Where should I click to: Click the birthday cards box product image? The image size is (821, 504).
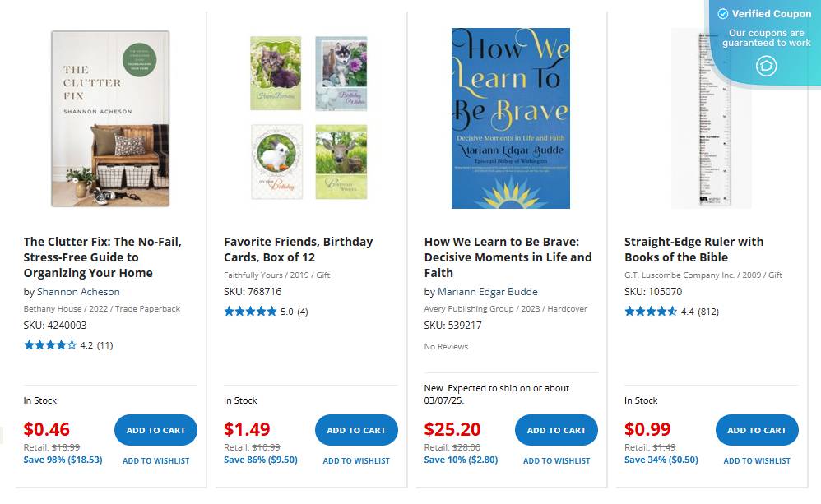coord(309,115)
